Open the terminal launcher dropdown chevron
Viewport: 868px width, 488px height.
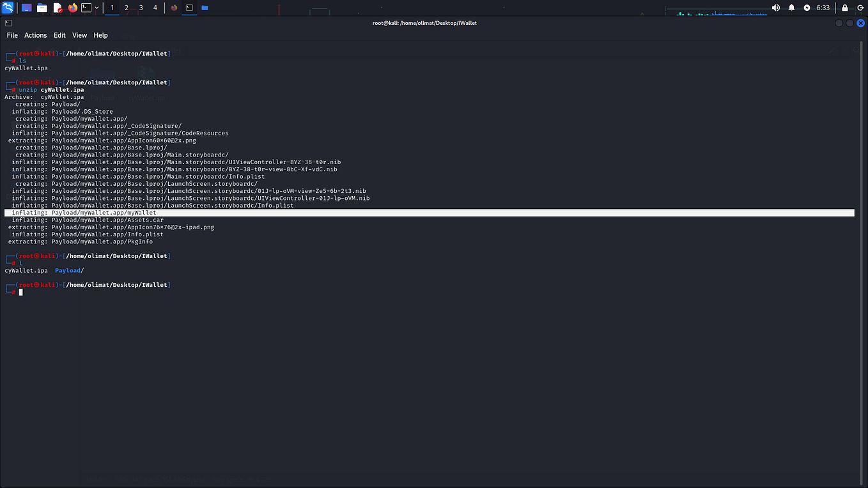pyautogui.click(x=96, y=8)
